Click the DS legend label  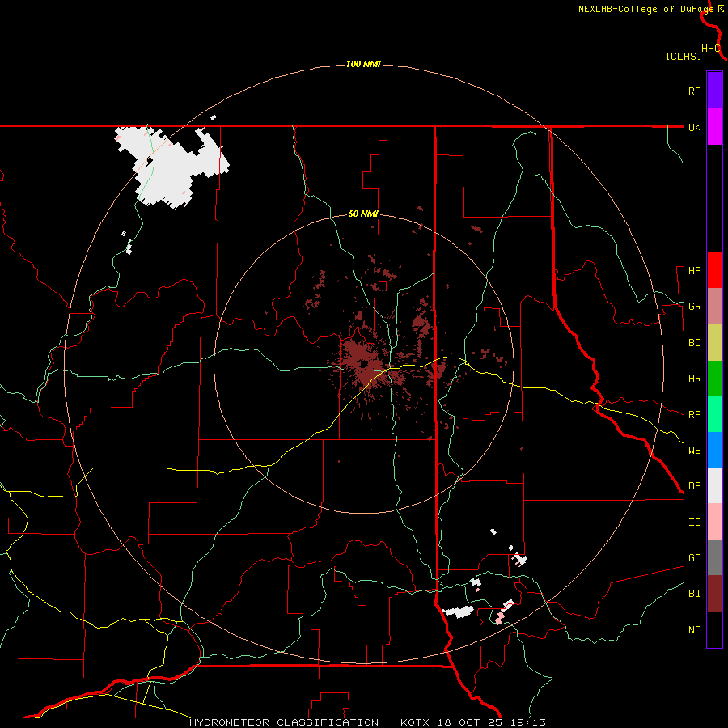695,486
